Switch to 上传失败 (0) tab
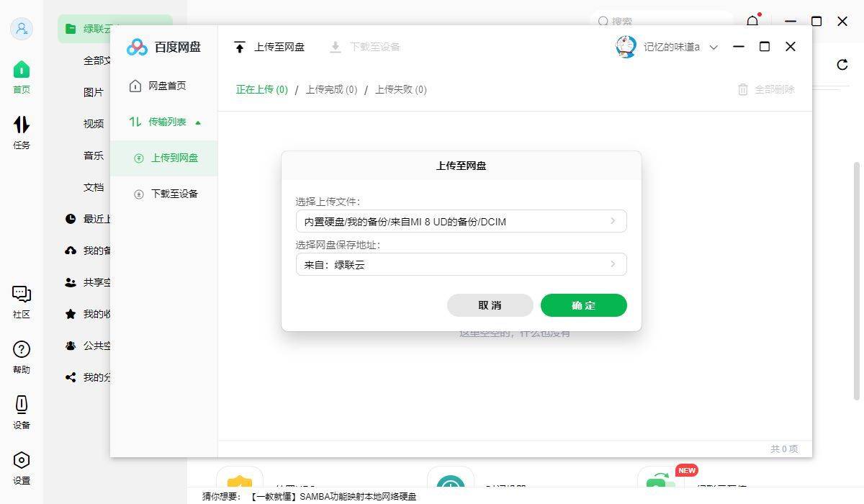The height and width of the screenshot is (504, 864). [400, 89]
